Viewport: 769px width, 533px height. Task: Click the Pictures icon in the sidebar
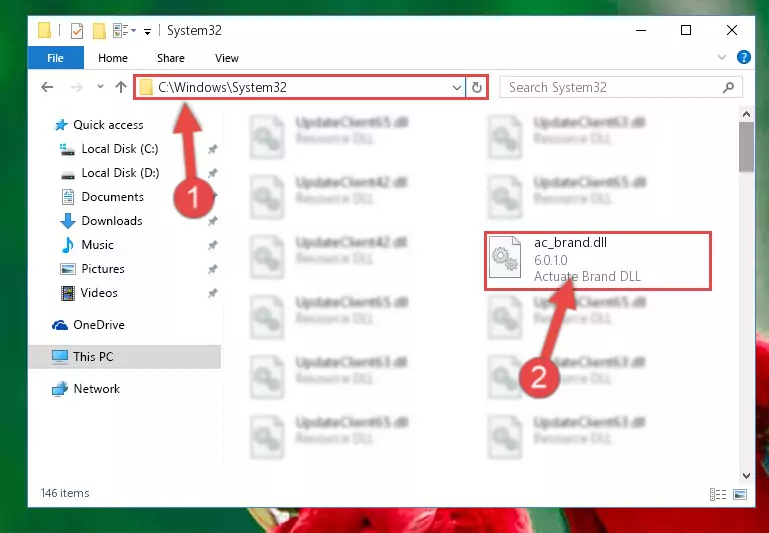[x=67, y=269]
